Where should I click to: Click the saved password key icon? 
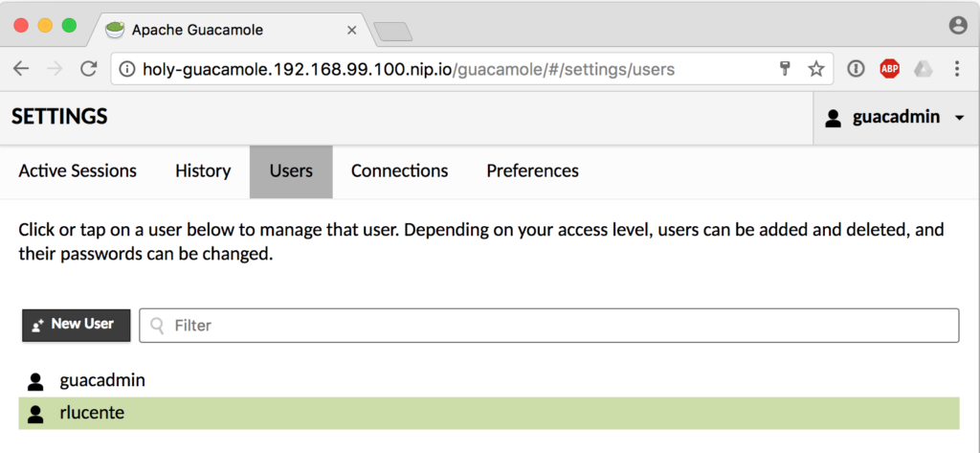(x=785, y=69)
